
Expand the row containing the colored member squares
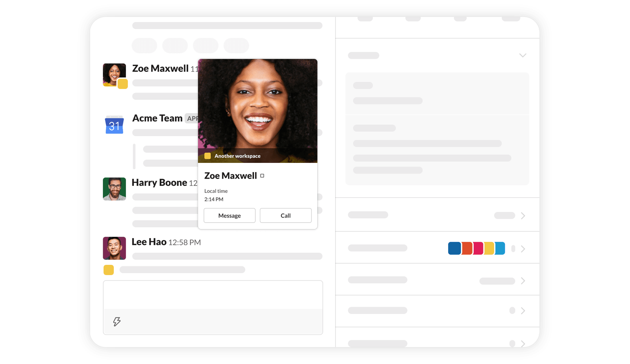(523, 249)
